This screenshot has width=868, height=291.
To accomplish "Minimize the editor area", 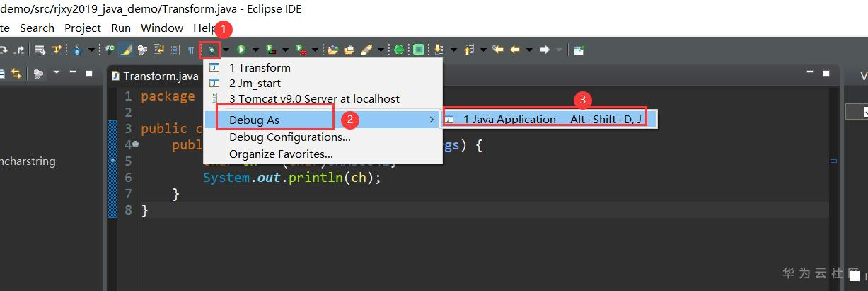I will point(809,73).
